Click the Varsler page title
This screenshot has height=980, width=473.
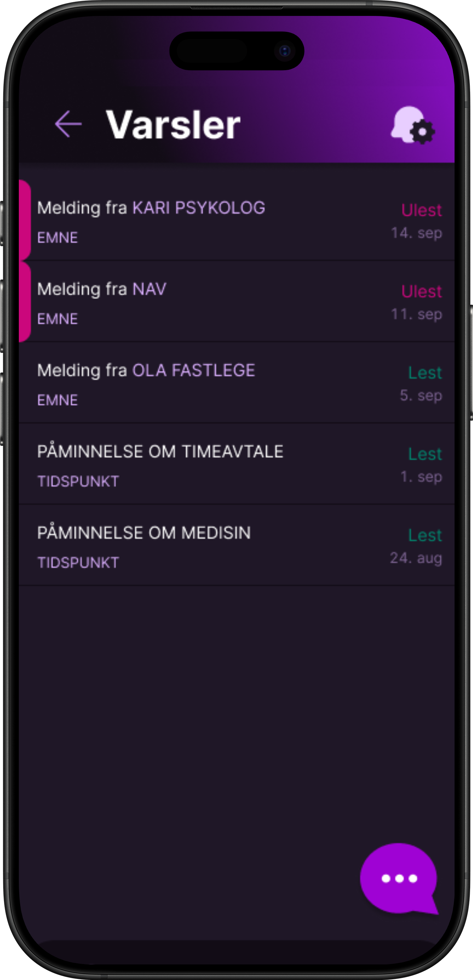[173, 124]
